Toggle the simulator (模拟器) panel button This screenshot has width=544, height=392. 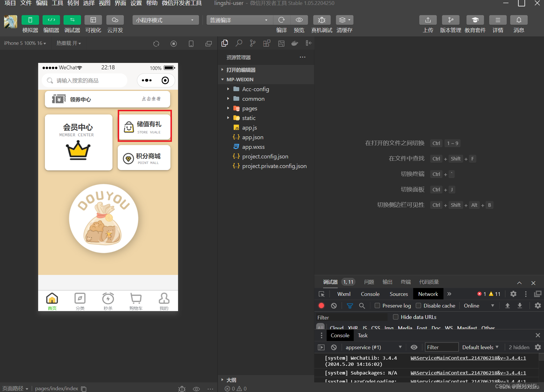[30, 20]
